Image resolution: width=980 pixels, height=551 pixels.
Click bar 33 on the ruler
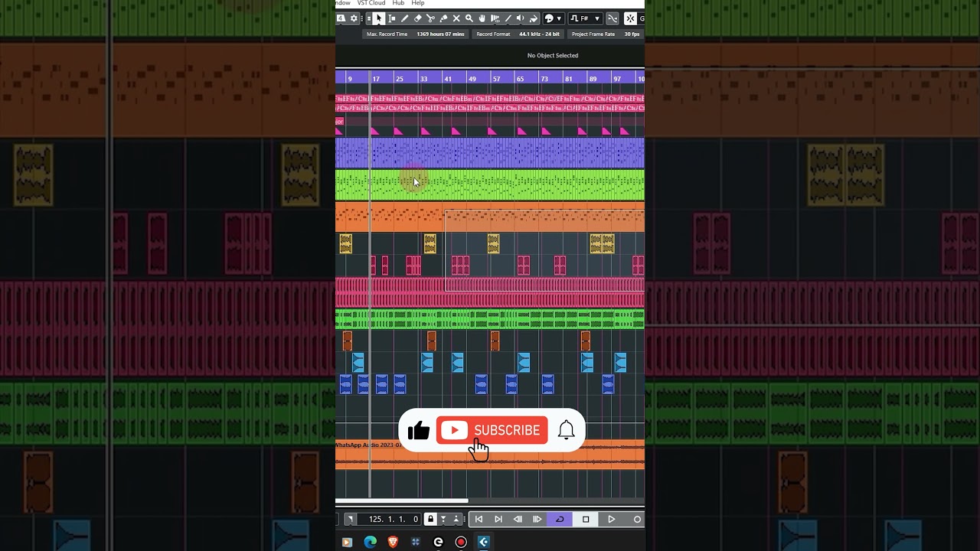[x=423, y=79]
